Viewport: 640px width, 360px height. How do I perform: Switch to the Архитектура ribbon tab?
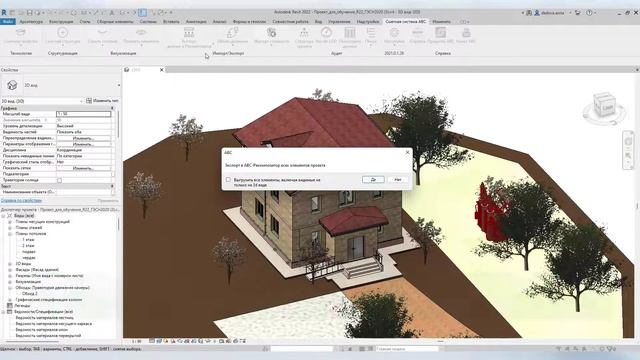pos(31,22)
